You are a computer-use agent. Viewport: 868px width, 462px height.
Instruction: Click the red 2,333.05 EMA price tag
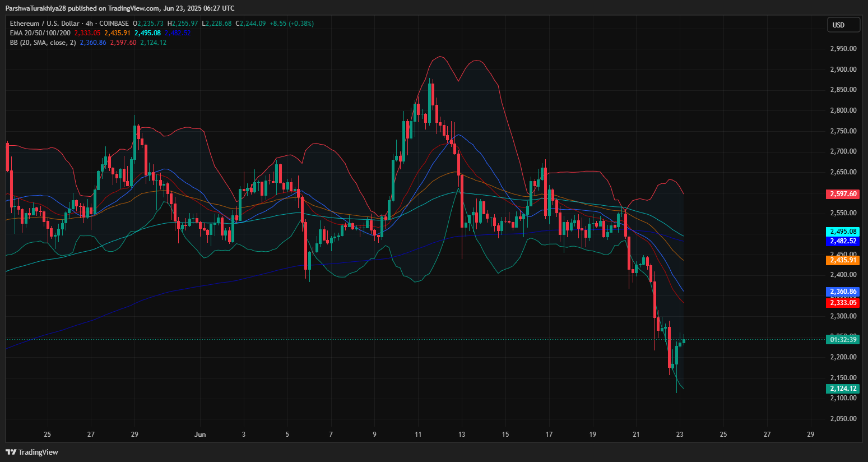click(843, 302)
